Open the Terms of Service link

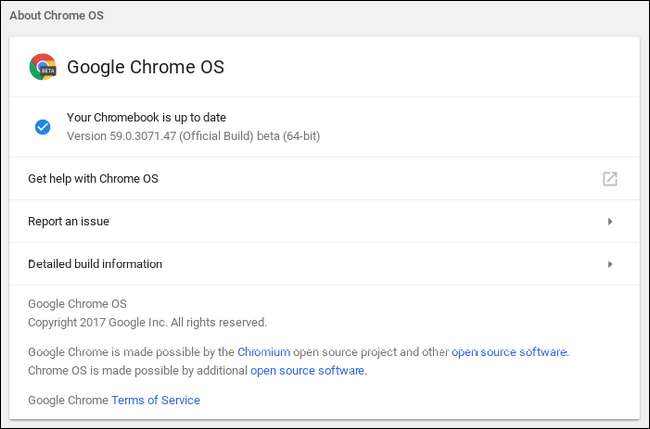[x=155, y=400]
